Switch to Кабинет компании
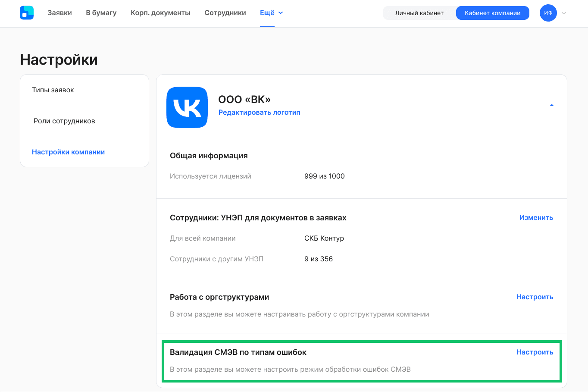The image size is (588, 392). [493, 13]
